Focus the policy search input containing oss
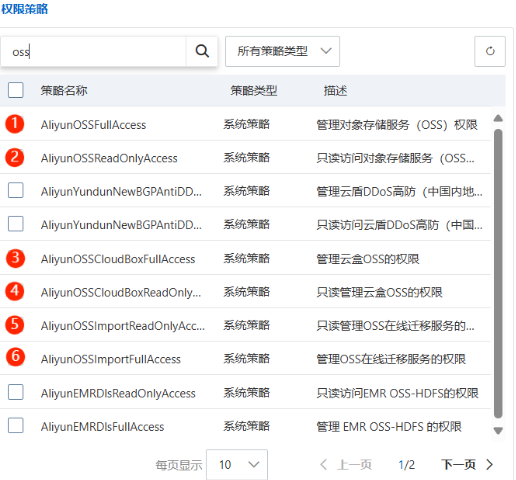Viewport: 516px width, 480px height. [x=93, y=52]
